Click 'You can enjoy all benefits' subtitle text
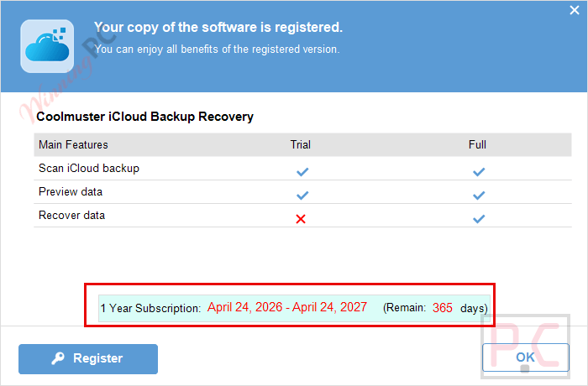The height and width of the screenshot is (386, 588). (x=217, y=50)
